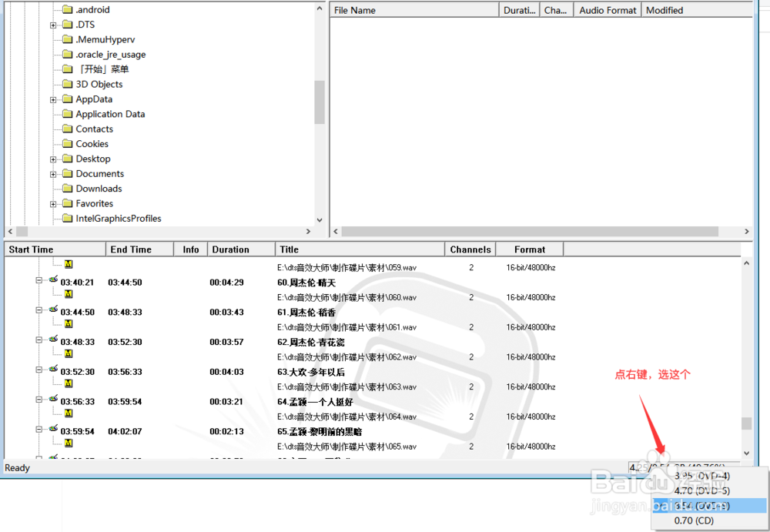Select the Desktop folder label
Image resolution: width=770 pixels, height=532 pixels.
click(93, 159)
